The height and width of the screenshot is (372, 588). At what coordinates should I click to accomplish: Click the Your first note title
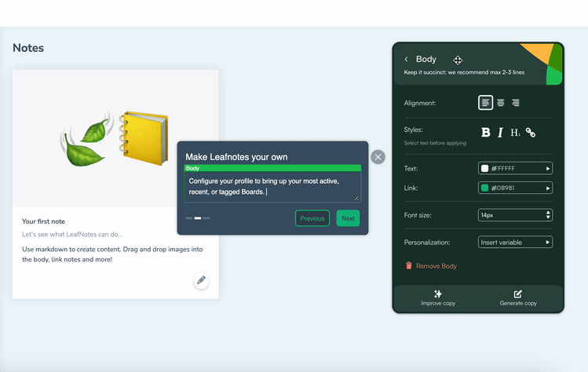click(x=43, y=221)
